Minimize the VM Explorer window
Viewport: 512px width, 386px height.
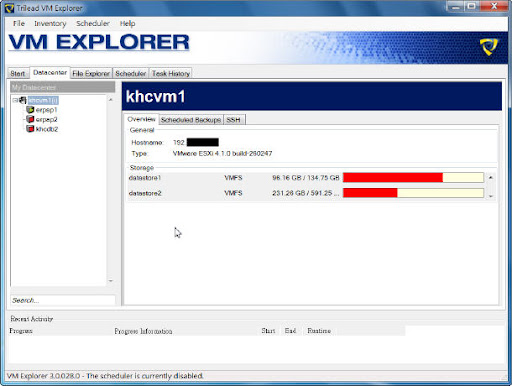click(455, 6)
